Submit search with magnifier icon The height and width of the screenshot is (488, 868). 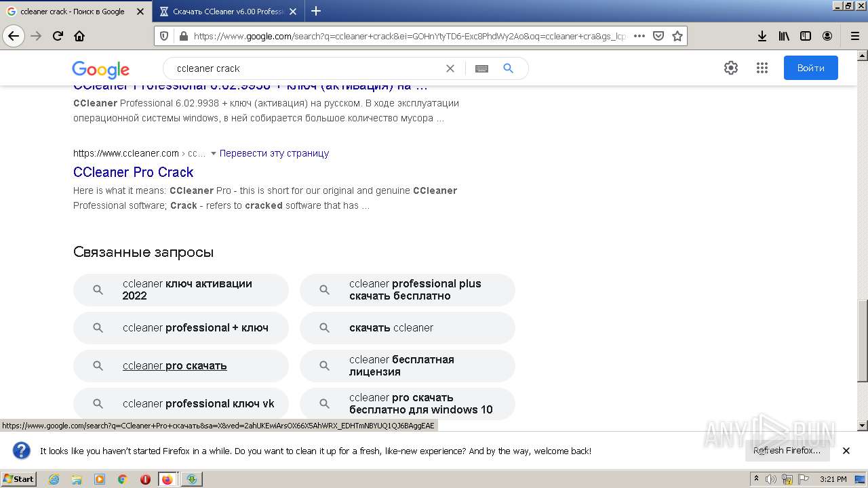[x=509, y=68]
